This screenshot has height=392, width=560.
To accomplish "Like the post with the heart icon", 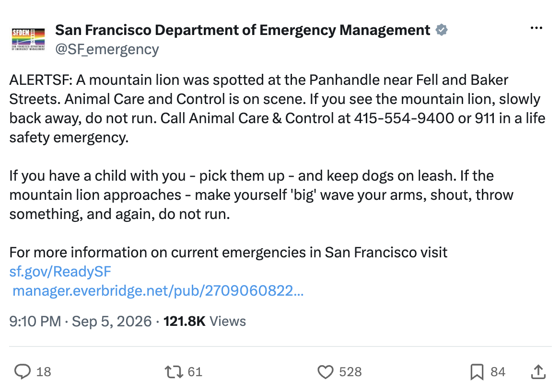I will click(326, 372).
